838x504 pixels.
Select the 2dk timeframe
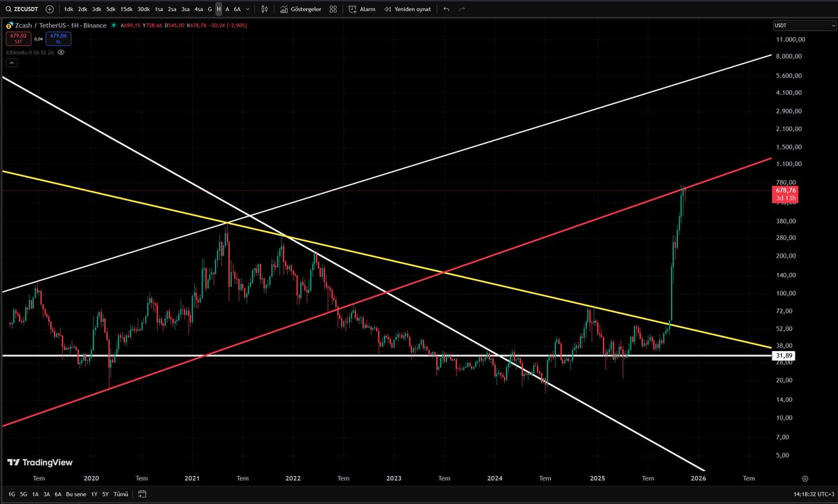82,10
